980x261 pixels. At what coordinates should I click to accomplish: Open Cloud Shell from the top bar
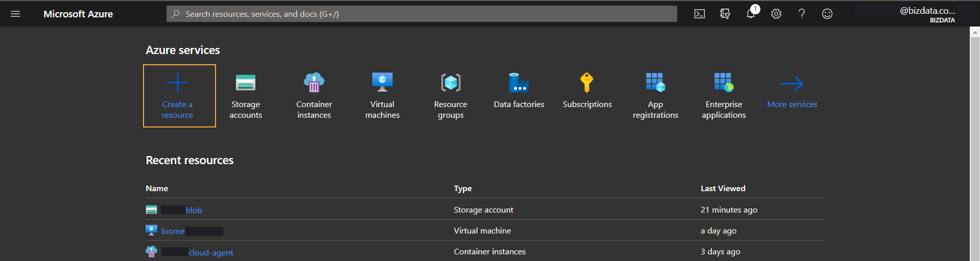[700, 14]
